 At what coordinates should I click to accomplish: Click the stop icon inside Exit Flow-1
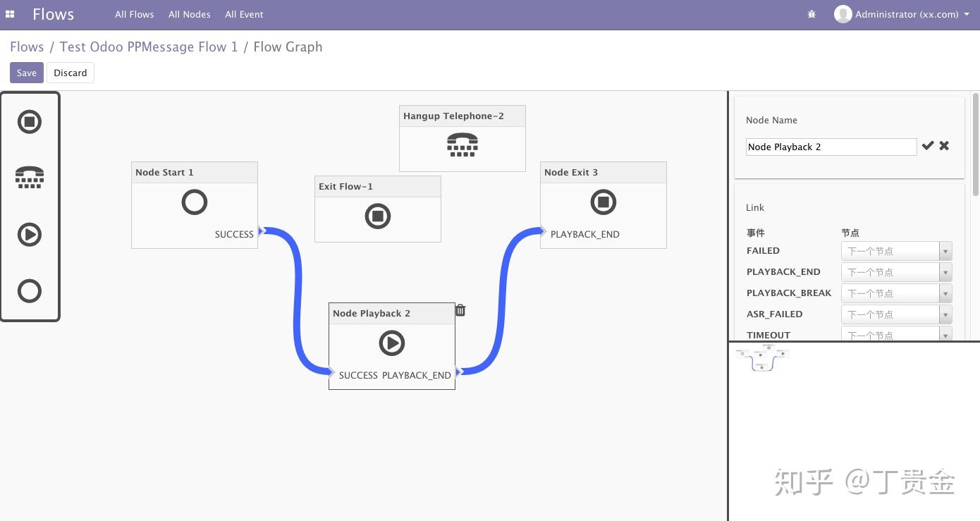point(378,216)
